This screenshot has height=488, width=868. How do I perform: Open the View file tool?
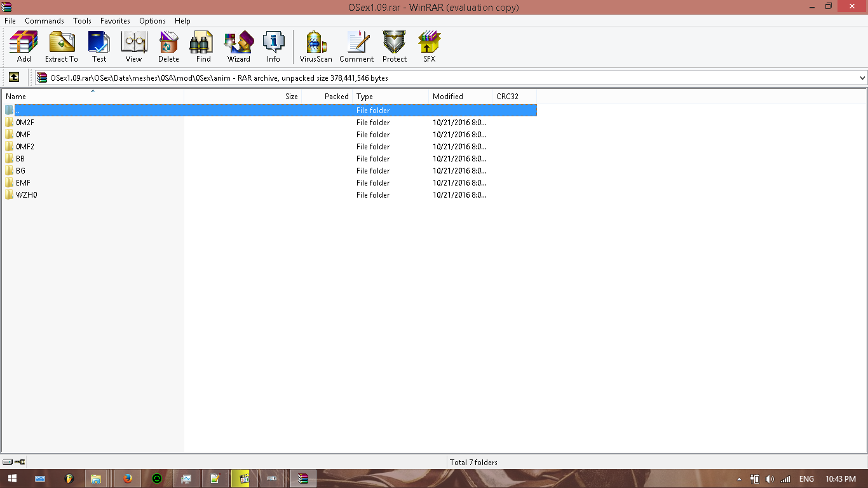point(133,46)
